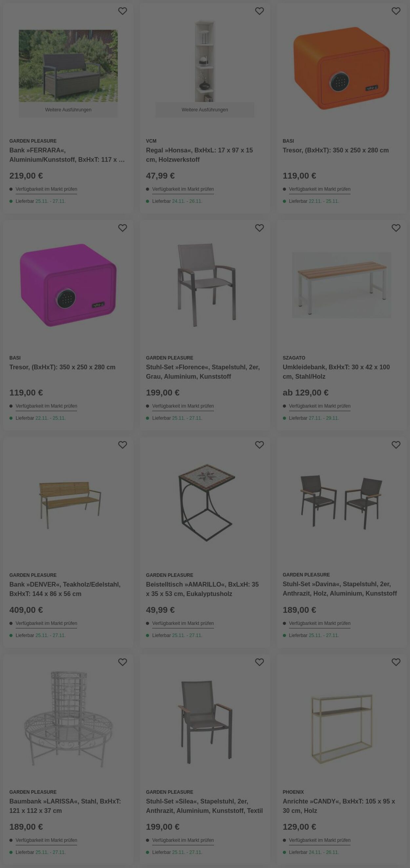This screenshot has height=868, width=410.
Task: Add Regal Honsa to wishlist heart
Action: coord(259,11)
